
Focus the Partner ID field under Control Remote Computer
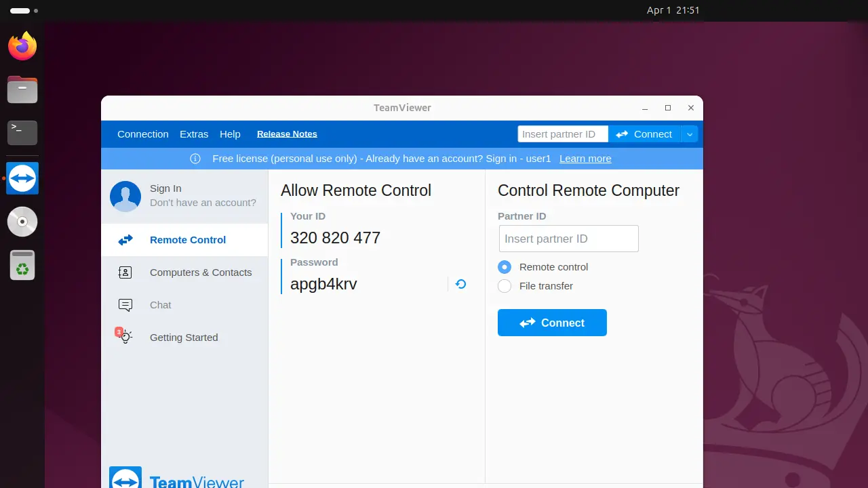coord(569,239)
